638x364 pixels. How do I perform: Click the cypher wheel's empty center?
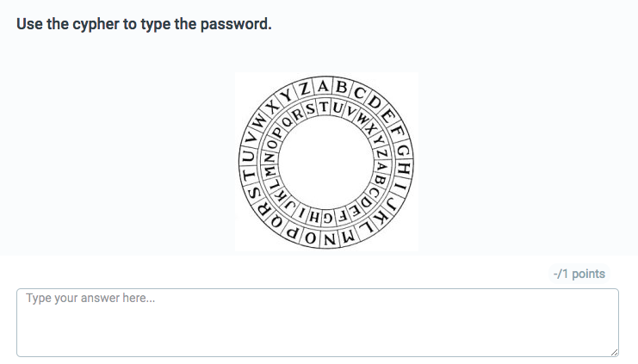(x=326, y=162)
